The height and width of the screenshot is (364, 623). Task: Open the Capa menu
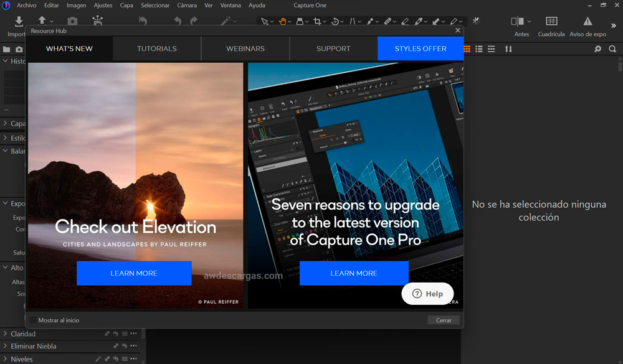click(x=126, y=5)
